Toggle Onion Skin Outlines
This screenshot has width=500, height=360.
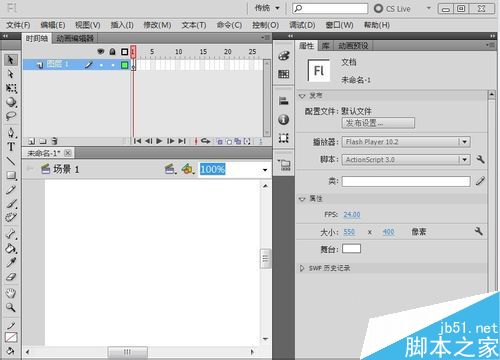229,142
